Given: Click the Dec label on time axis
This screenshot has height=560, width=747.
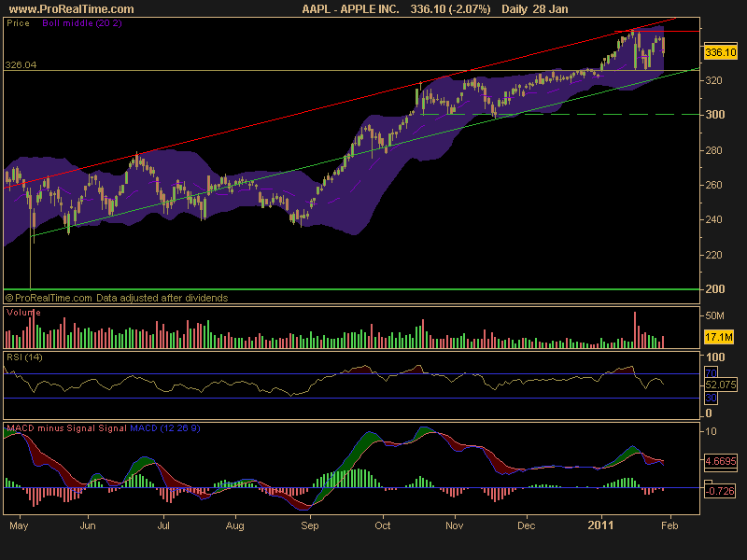Looking at the screenshot, I should tap(527, 525).
